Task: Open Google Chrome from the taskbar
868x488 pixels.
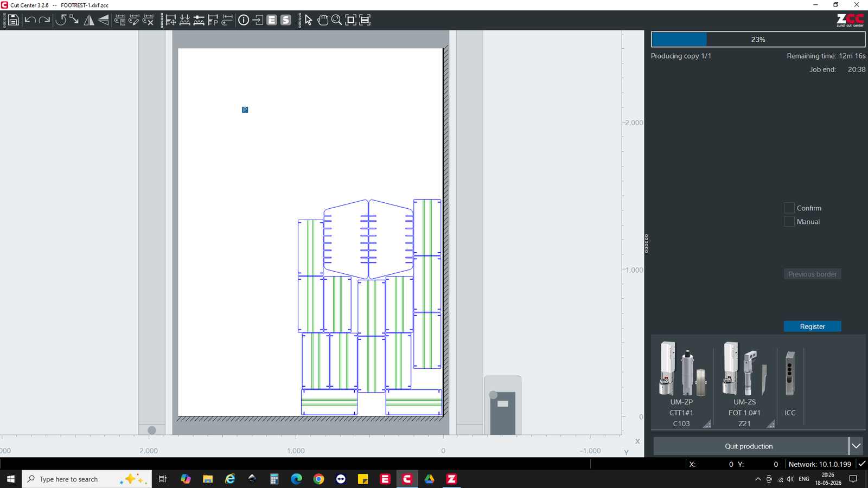Action: (318, 479)
